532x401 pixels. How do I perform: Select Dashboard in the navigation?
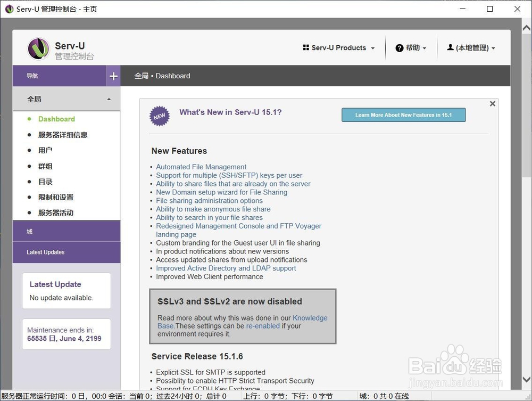pyautogui.click(x=56, y=119)
